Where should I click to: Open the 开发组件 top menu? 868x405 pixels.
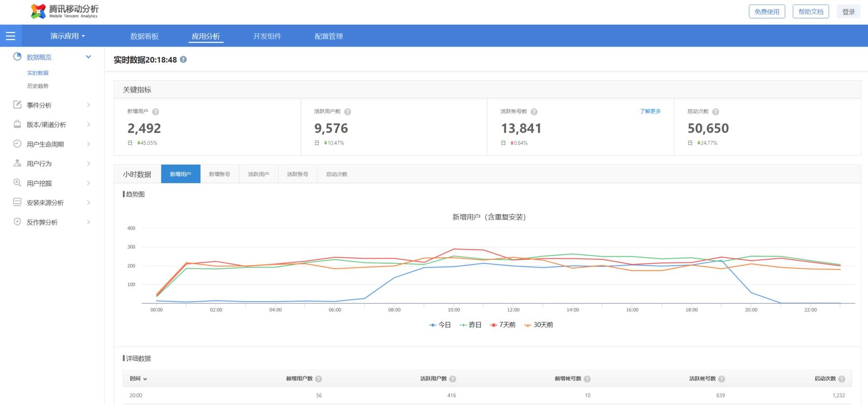point(267,36)
